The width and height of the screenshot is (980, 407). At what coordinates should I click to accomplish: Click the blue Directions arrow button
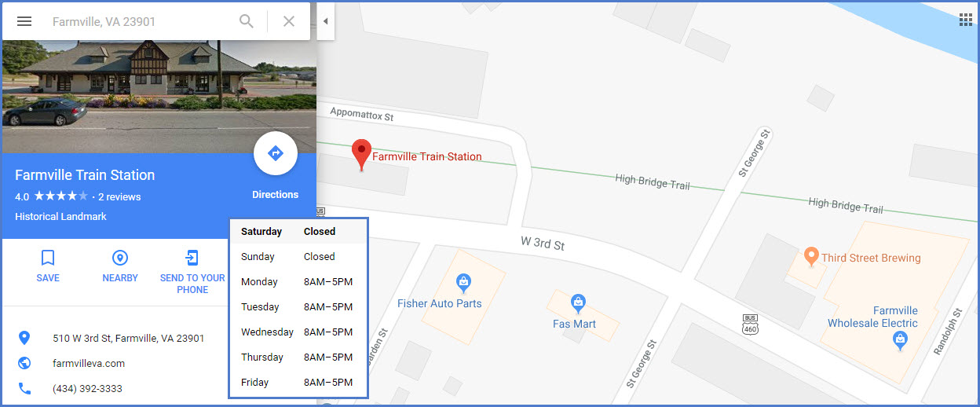click(276, 153)
